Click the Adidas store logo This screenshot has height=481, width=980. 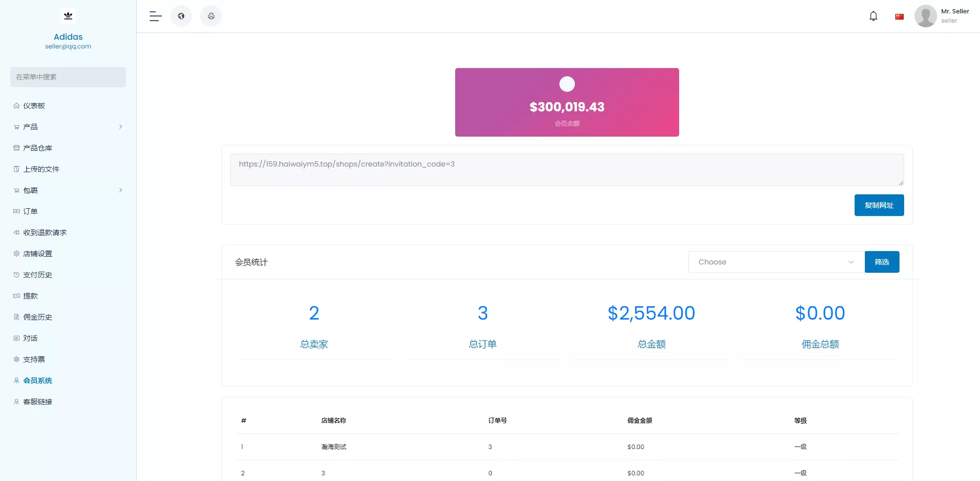coord(68,16)
